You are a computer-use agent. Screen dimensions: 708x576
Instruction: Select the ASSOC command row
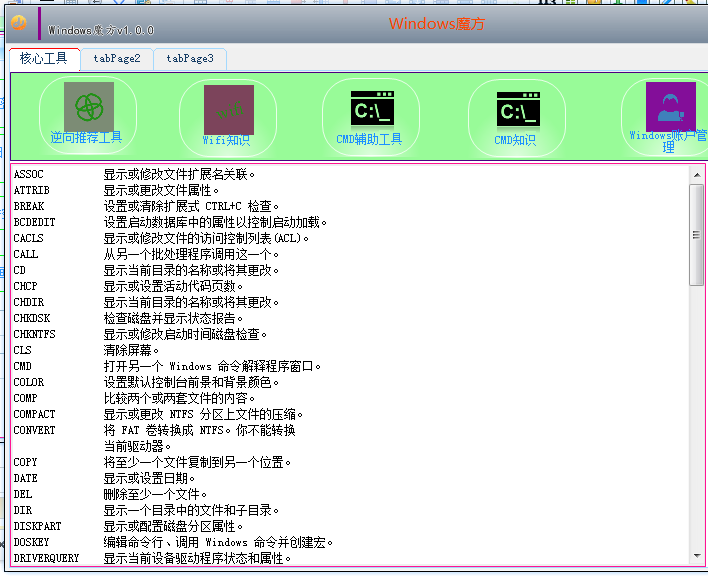coord(134,174)
